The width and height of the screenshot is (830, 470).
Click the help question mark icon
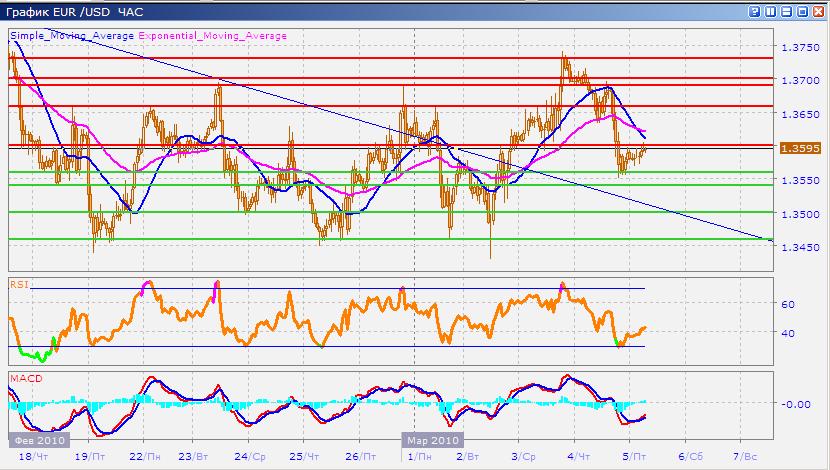[x=754, y=11]
